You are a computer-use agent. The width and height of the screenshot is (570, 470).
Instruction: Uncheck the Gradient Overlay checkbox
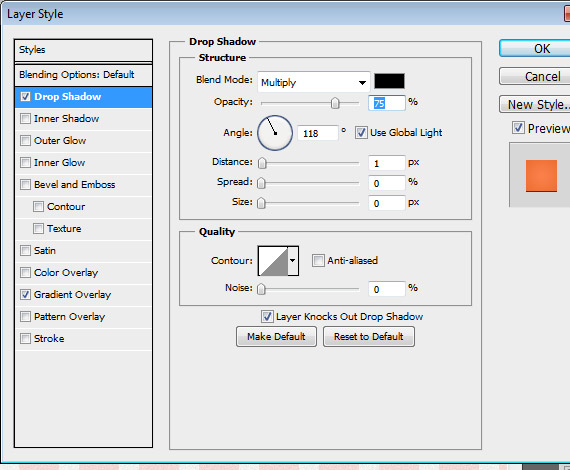[x=25, y=294]
